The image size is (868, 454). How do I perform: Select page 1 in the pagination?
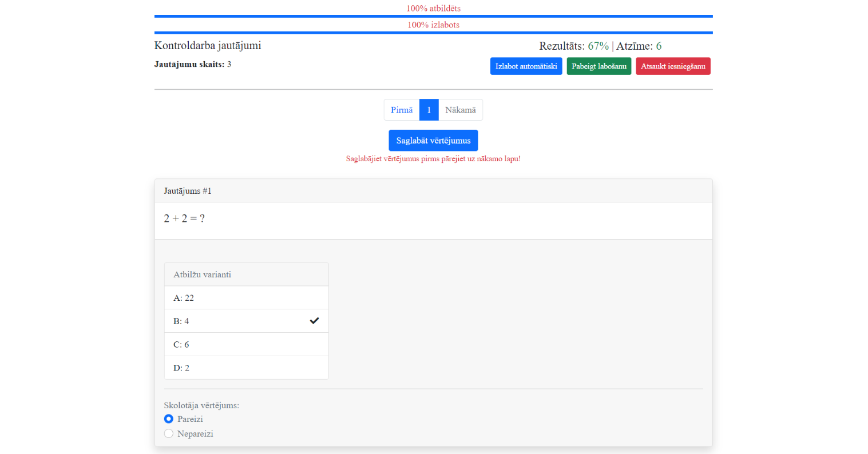pyautogui.click(x=429, y=110)
